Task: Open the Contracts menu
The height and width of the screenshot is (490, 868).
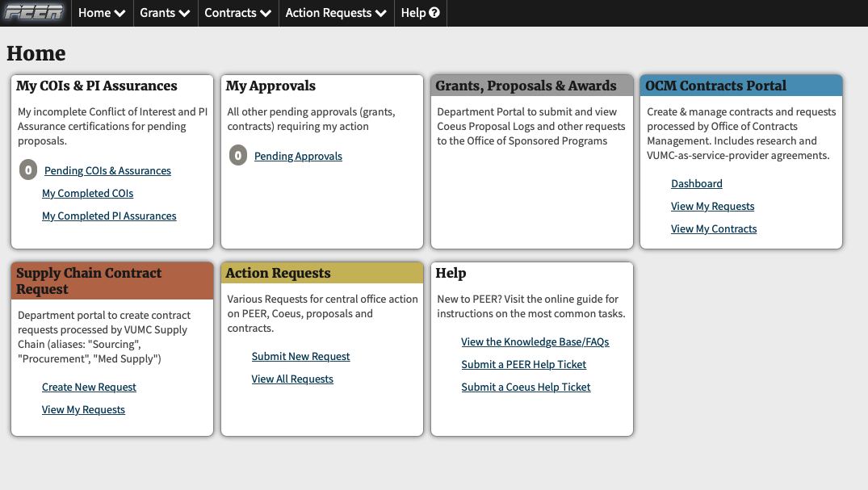Action: 238,13
